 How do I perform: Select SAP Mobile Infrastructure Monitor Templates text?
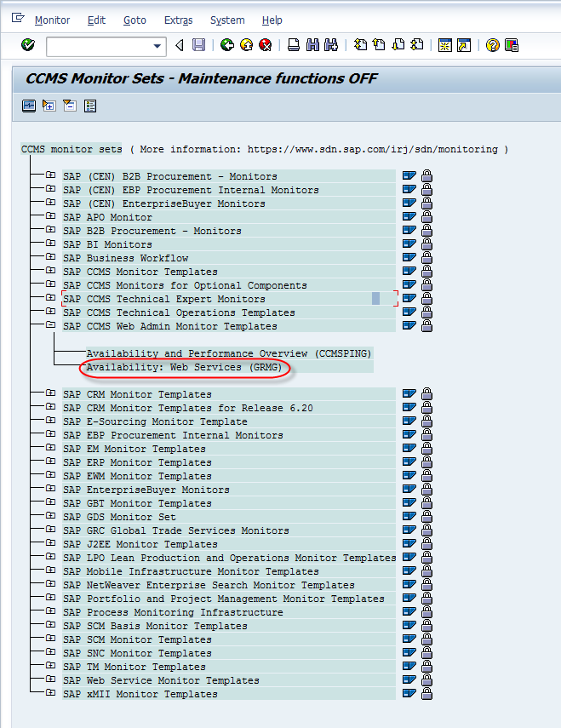coord(191,571)
